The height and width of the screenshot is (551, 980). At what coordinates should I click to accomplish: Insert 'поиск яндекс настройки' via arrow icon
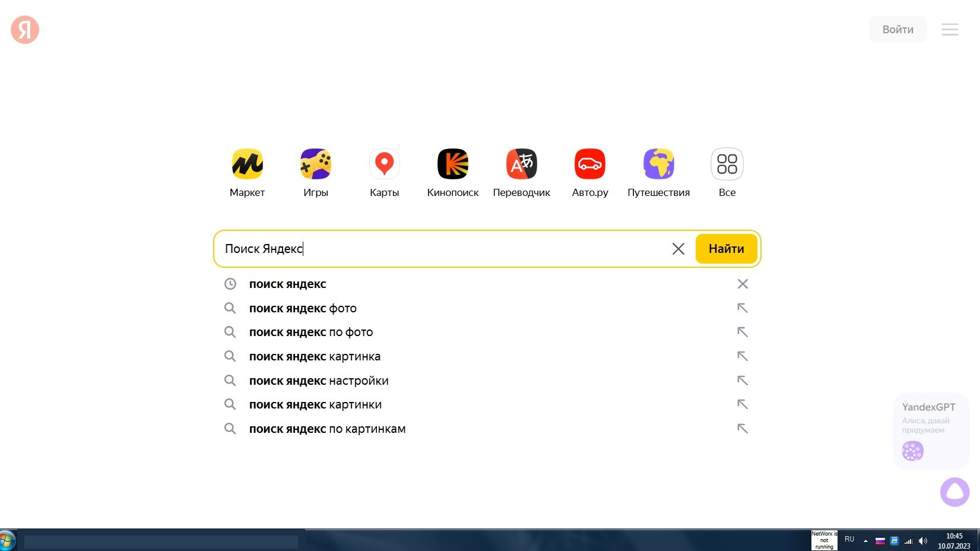743,381
